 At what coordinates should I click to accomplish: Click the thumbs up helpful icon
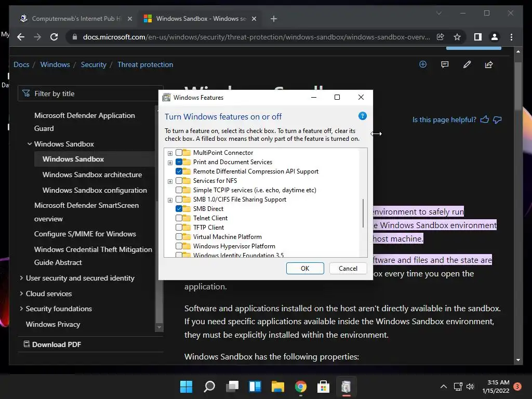click(485, 119)
